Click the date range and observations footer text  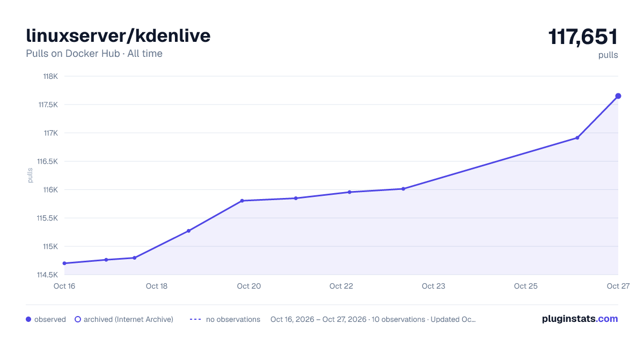[373, 319]
